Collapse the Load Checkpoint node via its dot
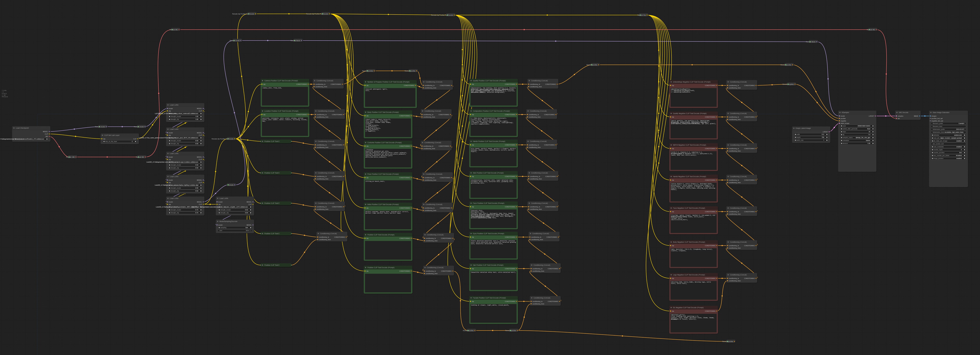 (x=14, y=128)
